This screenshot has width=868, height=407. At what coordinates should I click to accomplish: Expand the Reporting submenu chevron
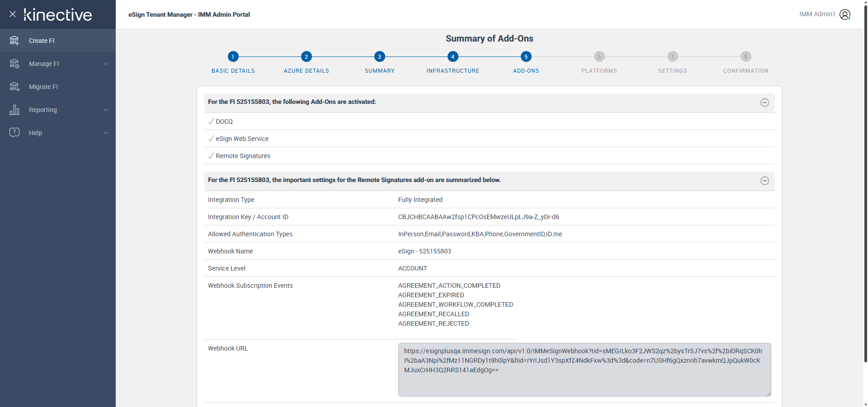pos(106,110)
